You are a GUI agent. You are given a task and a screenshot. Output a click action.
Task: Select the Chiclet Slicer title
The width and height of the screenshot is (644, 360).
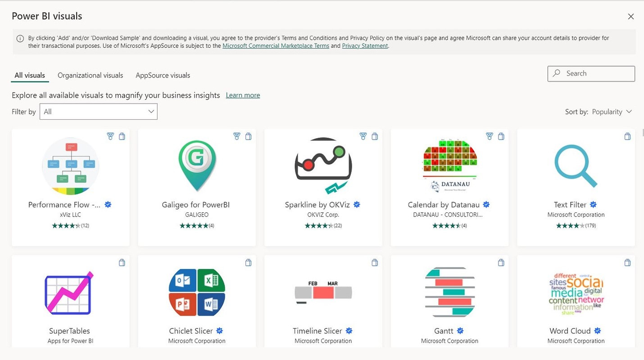point(190,331)
